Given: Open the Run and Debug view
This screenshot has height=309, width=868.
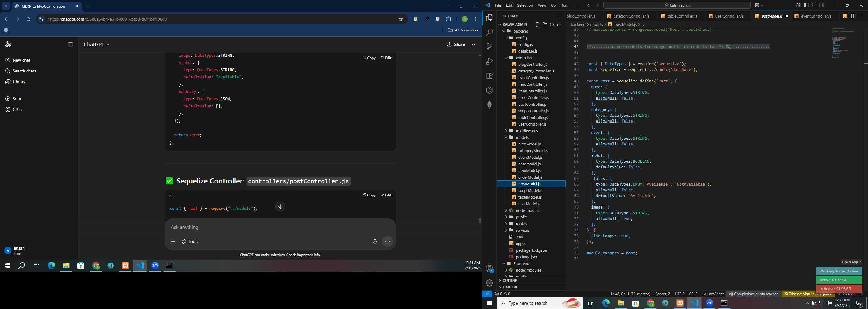Looking at the screenshot, I should tap(489, 61).
